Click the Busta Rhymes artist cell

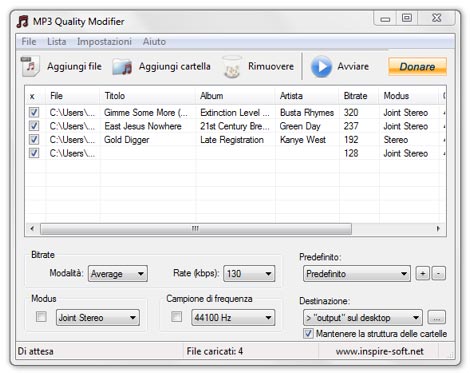[307, 113]
